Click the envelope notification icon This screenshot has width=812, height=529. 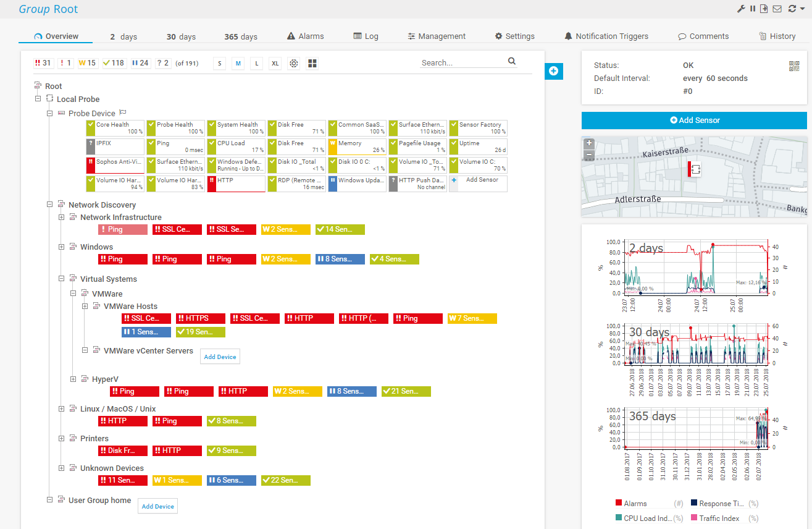click(777, 9)
